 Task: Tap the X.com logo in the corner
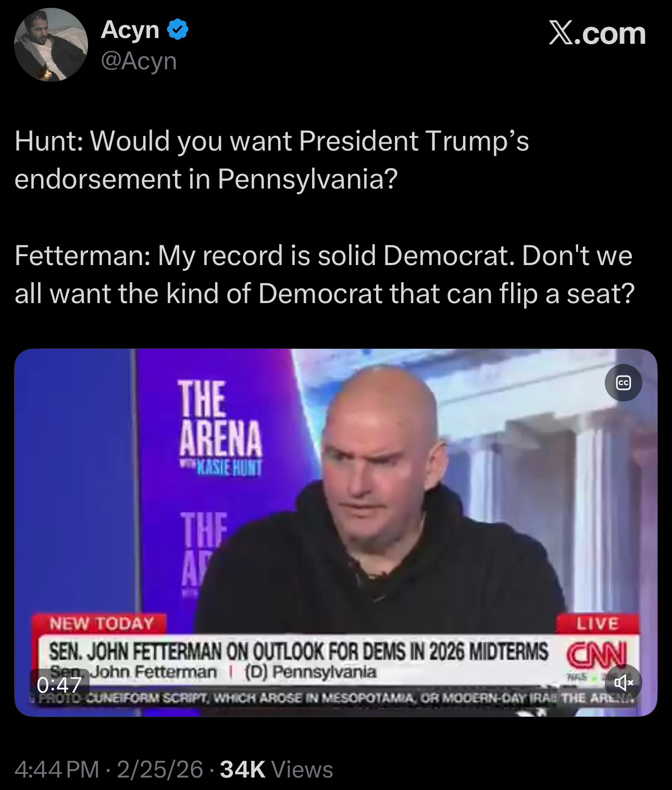coord(597,34)
